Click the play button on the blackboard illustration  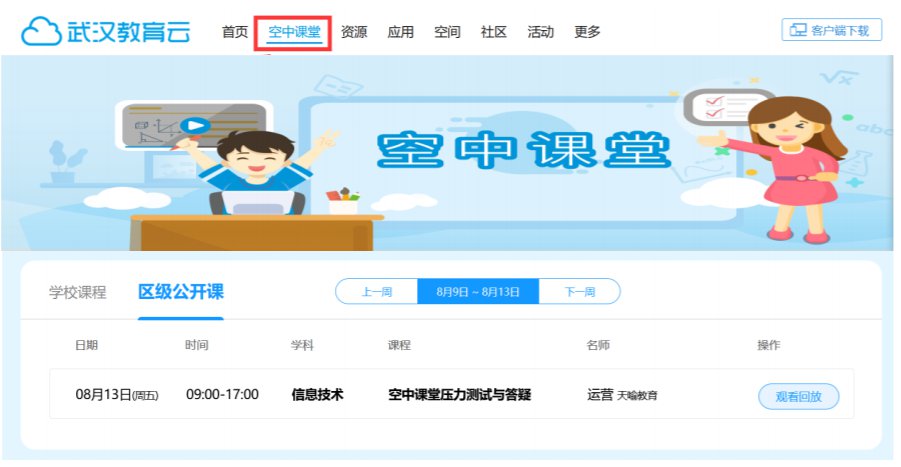(x=195, y=125)
